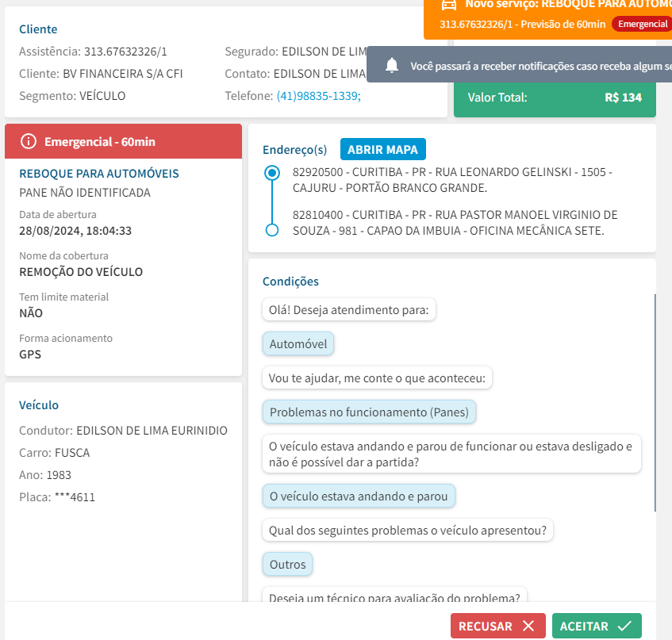This screenshot has width=672, height=640.
Task: Decline the service with RECUSAR
Action: click(x=498, y=626)
